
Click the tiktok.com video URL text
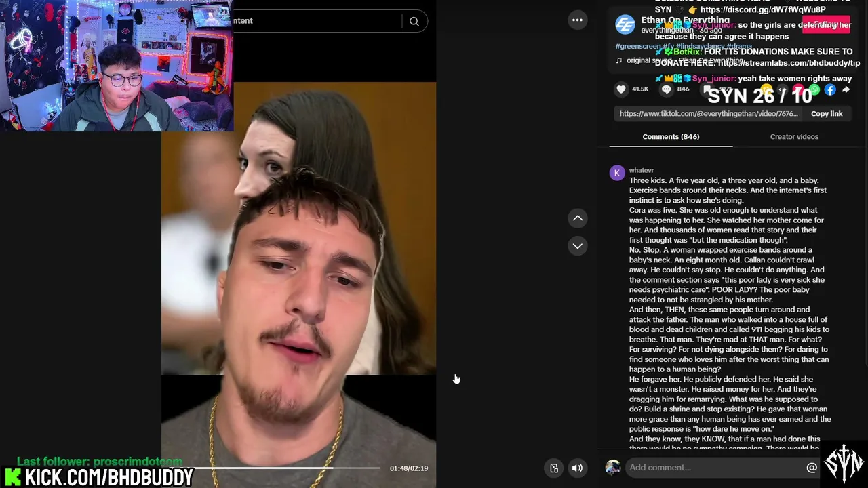click(709, 114)
